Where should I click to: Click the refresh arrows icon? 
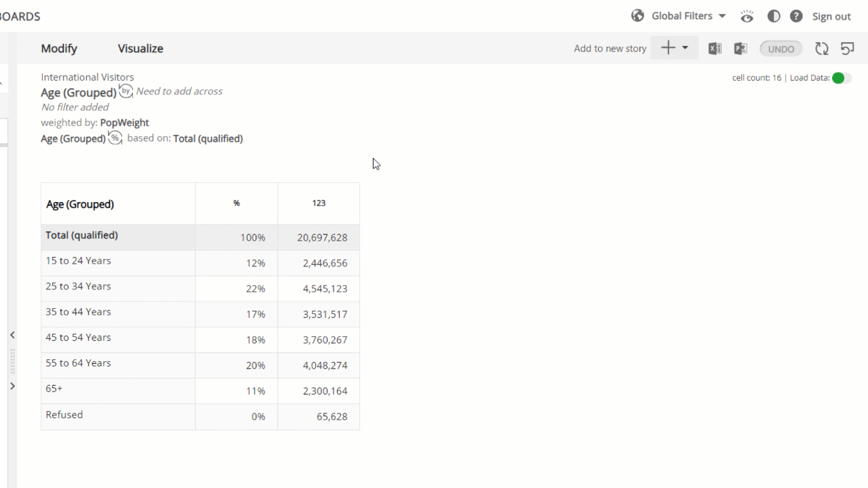pyautogui.click(x=822, y=48)
